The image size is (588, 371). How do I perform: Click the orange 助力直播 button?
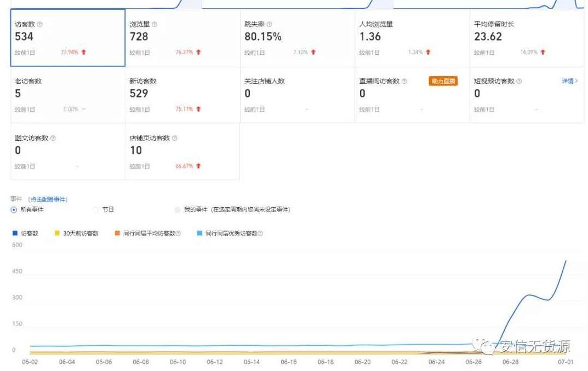point(444,81)
